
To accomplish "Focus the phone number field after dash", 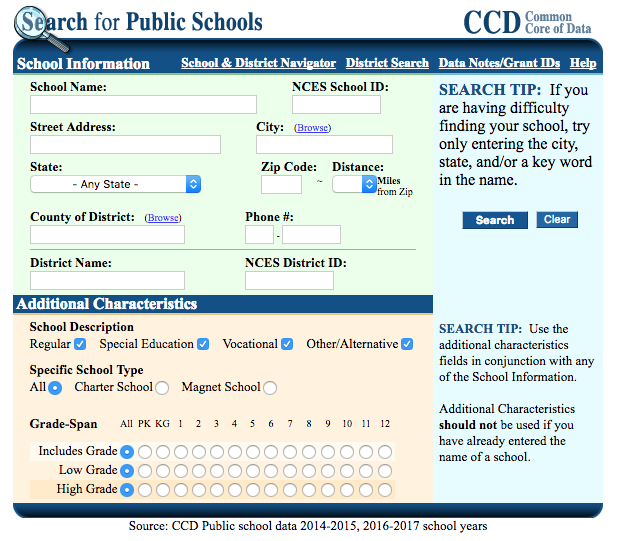I will 311,235.
